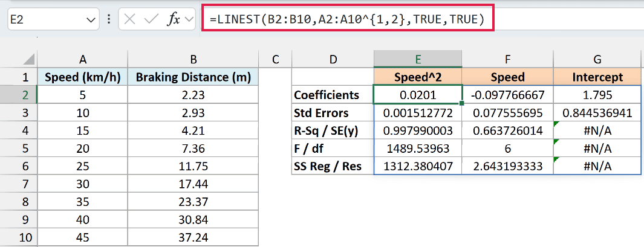Select the 'Speed^2' header cell
The image size is (644, 247).
418,77
